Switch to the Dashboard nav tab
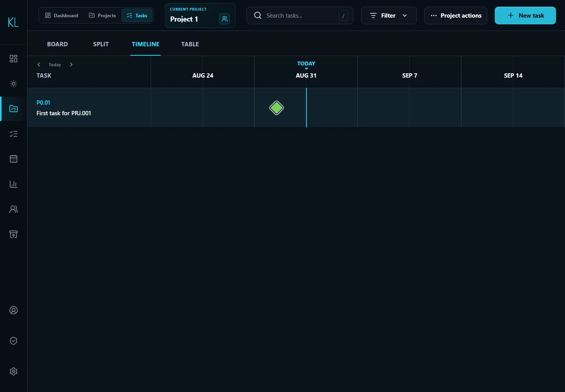This screenshot has height=392, width=565. (x=62, y=16)
